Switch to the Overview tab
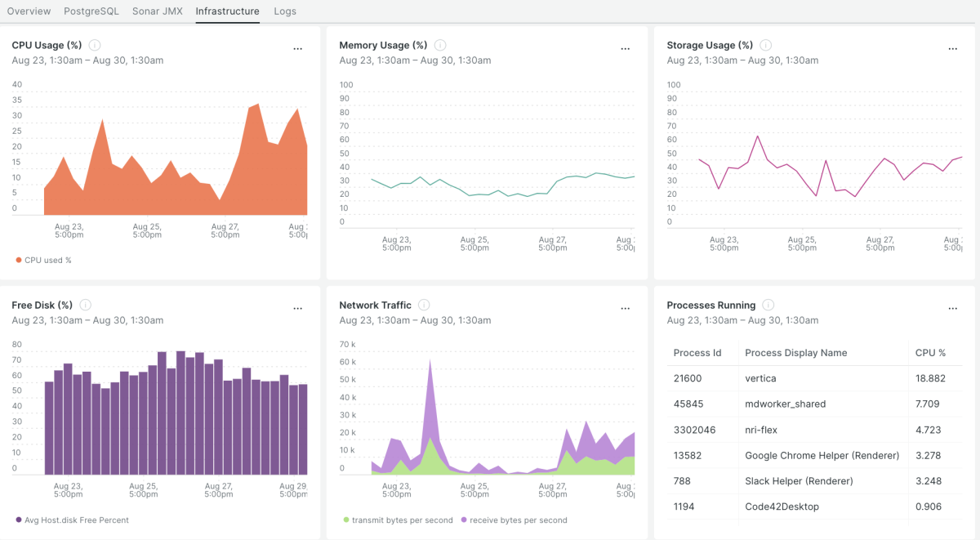Screen dimensions: 980x540 (29, 11)
